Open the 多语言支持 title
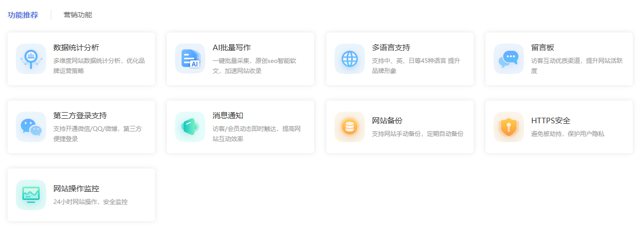644x239 pixels. (x=391, y=48)
